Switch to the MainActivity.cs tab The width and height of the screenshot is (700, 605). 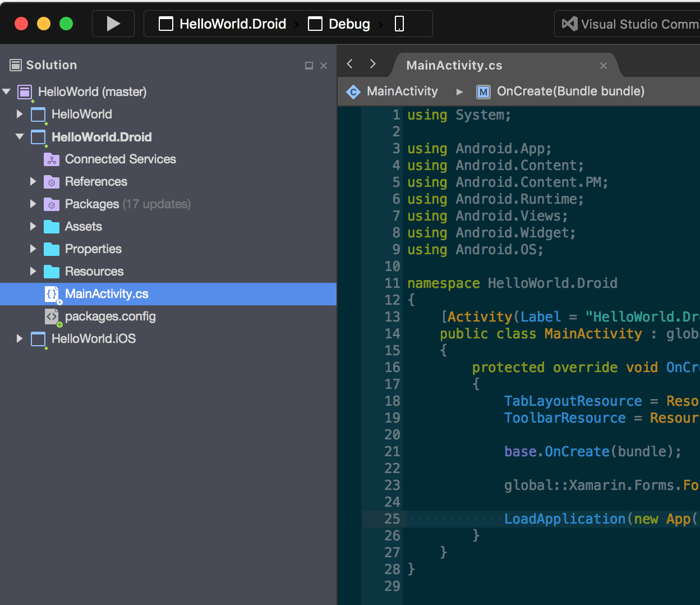[x=454, y=65]
